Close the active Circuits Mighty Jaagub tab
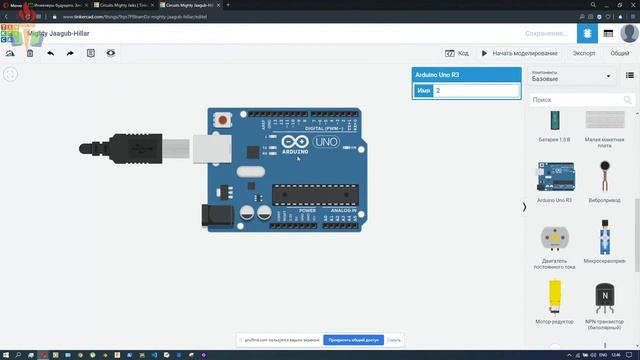This screenshot has width=640, height=360. (x=218, y=5)
